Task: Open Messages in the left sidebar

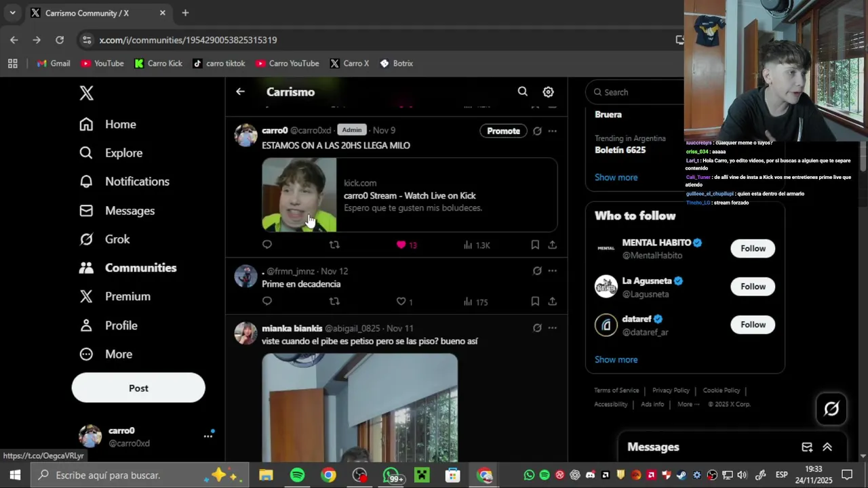Action: point(117,211)
